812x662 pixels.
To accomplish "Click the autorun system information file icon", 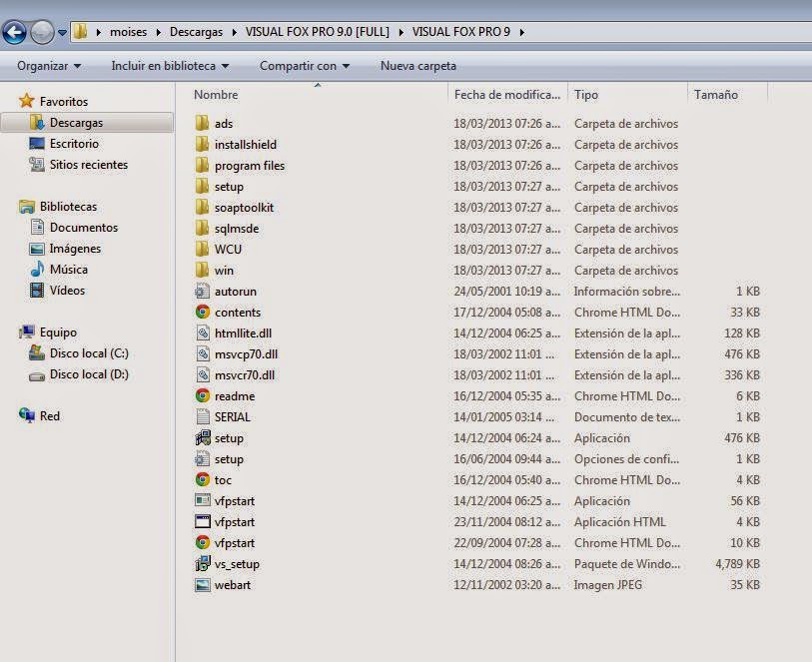I will point(203,291).
